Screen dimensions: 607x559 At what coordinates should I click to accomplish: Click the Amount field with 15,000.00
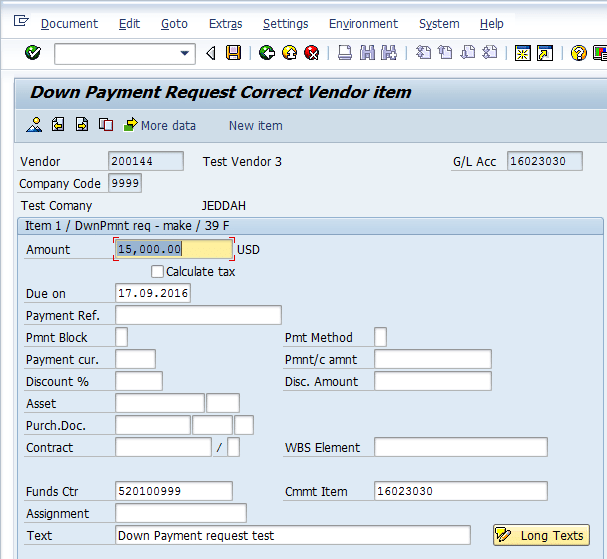click(x=174, y=249)
